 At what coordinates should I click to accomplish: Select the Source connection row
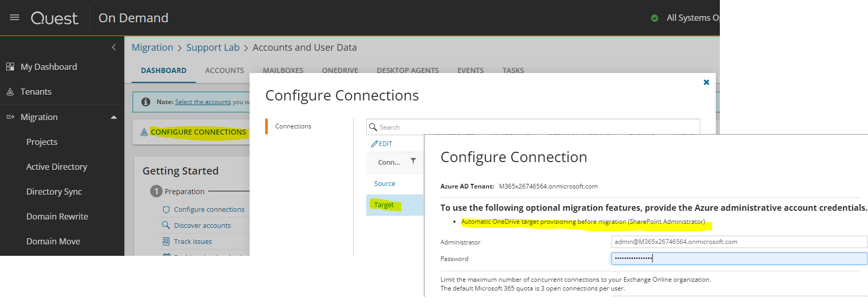click(384, 184)
